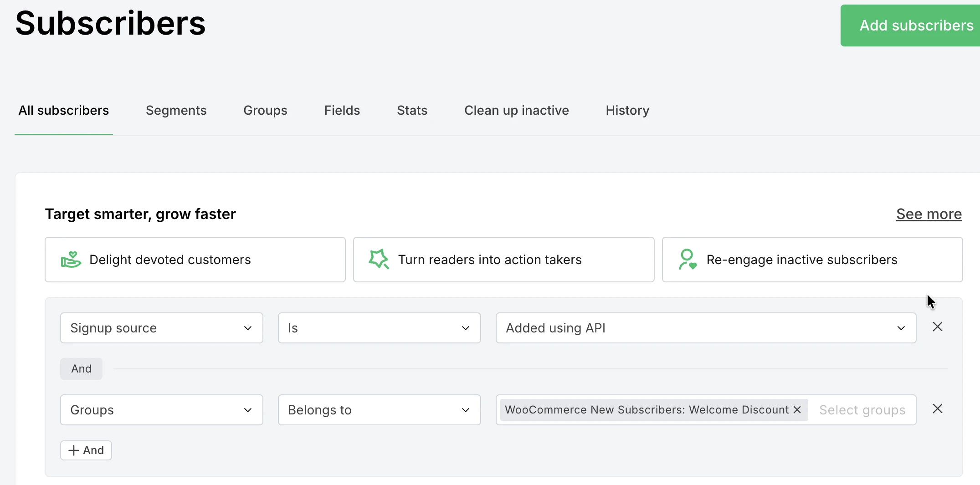This screenshot has width=980, height=485.
Task: Open the History tab
Action: pyautogui.click(x=627, y=110)
